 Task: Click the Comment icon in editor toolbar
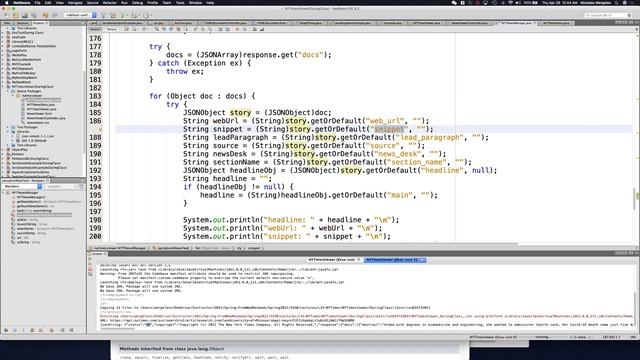[255, 29]
